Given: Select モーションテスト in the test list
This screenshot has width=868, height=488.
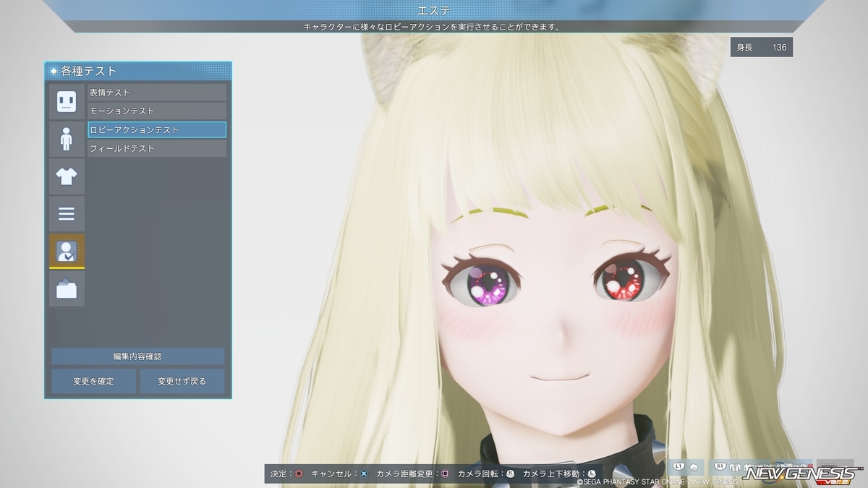Looking at the screenshot, I should click(157, 111).
